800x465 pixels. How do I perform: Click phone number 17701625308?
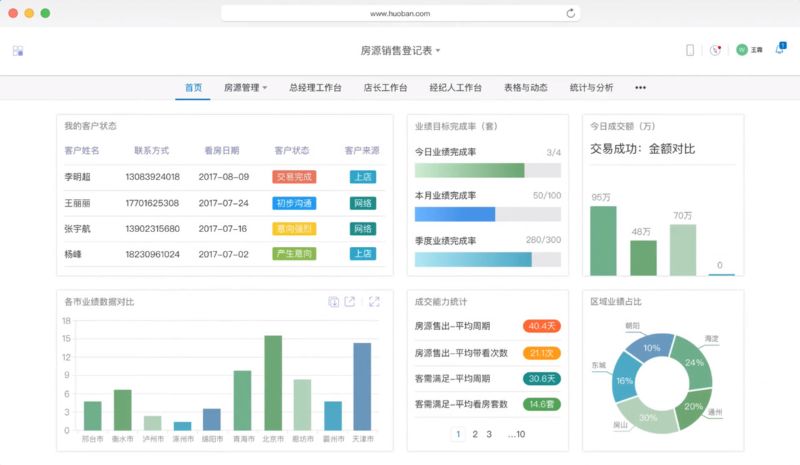point(152,203)
